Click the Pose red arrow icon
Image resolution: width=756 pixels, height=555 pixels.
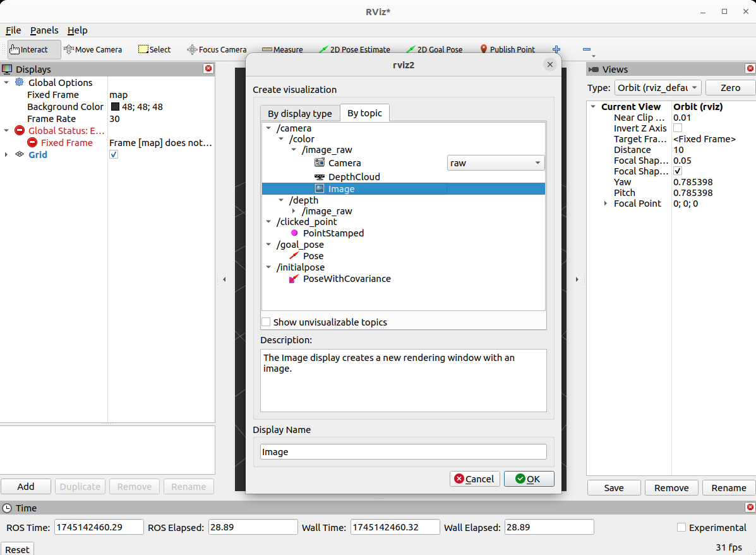[x=294, y=256]
